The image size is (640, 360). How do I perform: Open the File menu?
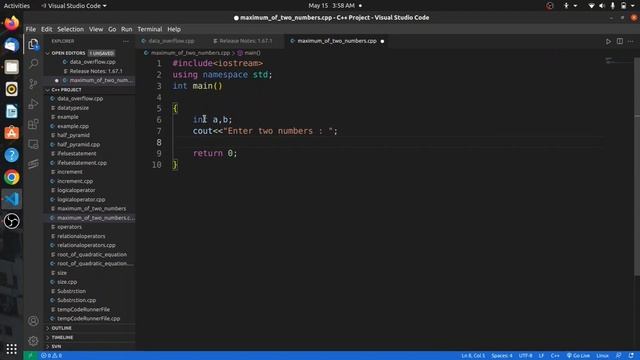pyautogui.click(x=31, y=29)
